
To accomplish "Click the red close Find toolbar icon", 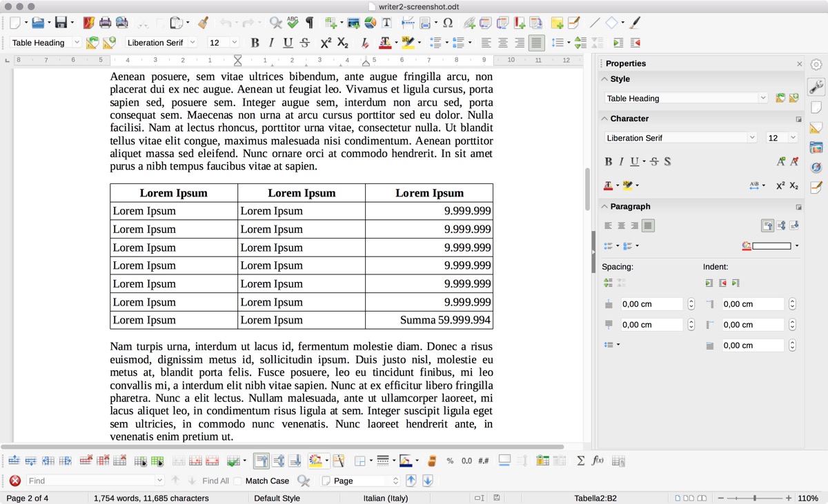I will [x=14, y=481].
